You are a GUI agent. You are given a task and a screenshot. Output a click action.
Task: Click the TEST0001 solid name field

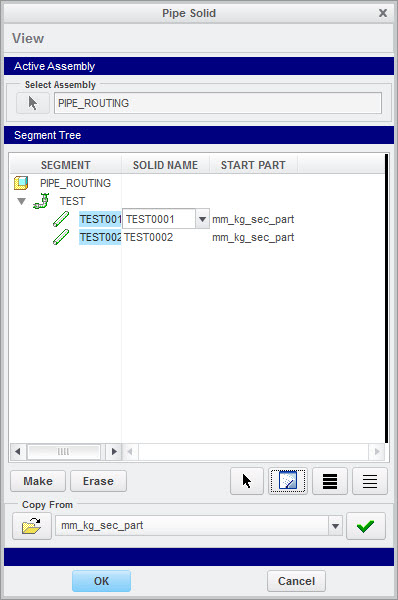coord(159,219)
